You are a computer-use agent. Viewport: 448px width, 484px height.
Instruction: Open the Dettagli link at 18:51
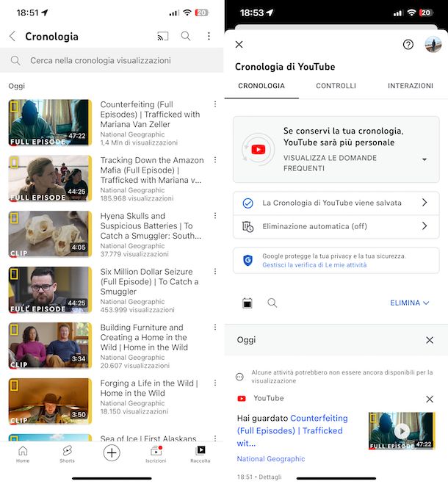pos(270,477)
